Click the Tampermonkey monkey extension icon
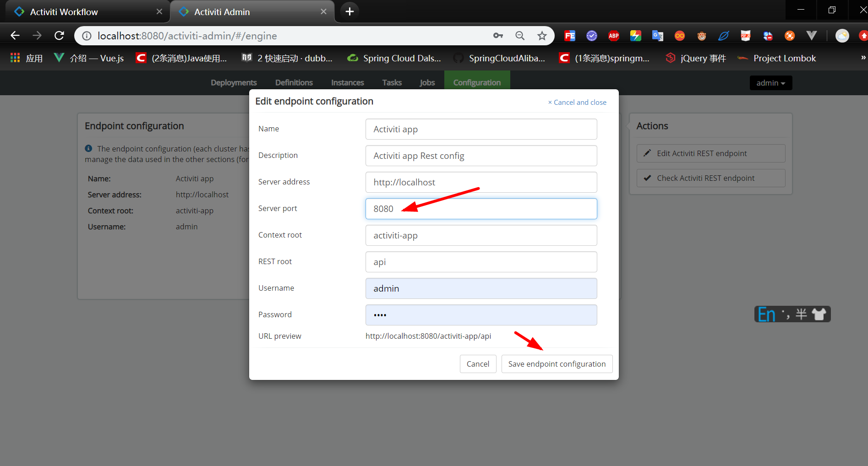Screen dimensions: 868x466 pyautogui.click(x=702, y=36)
